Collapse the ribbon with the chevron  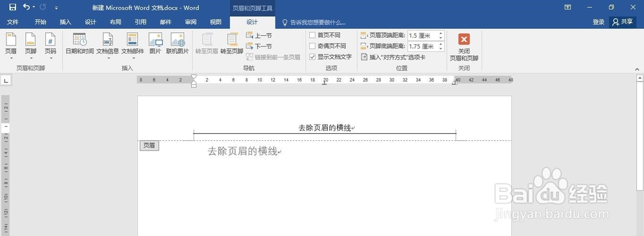(637, 69)
